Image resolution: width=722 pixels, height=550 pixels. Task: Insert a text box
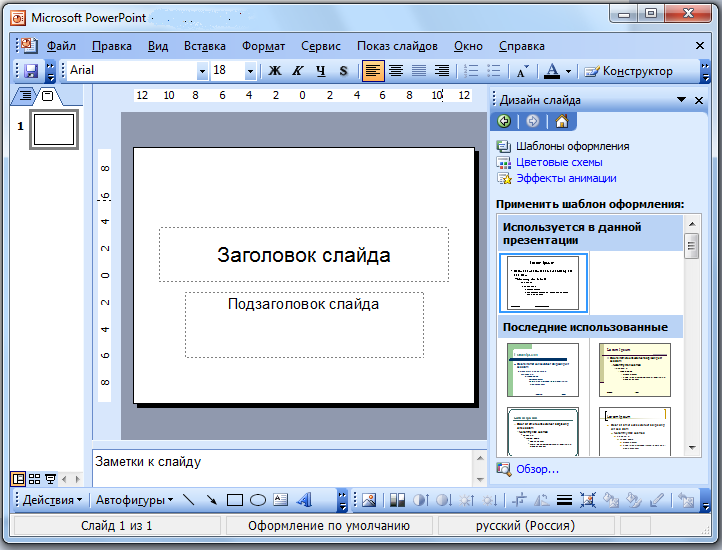pos(280,500)
